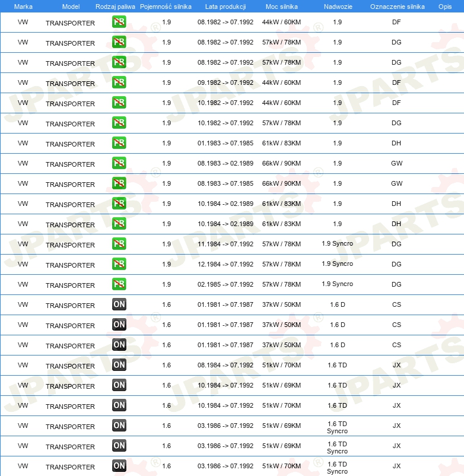Click diesel ON icon in 10.1984 70KM JX row
The height and width of the screenshot is (476, 464).
[x=119, y=405]
